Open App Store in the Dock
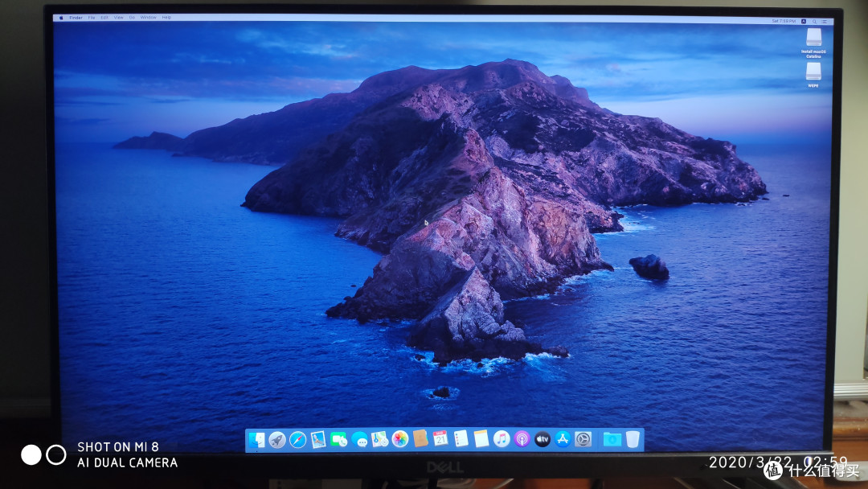Viewport: 868px width, 489px height. (x=563, y=440)
